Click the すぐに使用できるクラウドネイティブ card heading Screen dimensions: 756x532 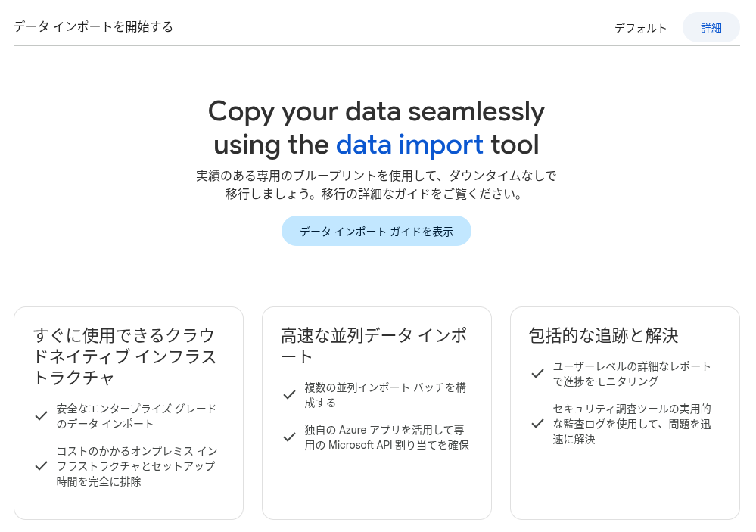pos(124,356)
